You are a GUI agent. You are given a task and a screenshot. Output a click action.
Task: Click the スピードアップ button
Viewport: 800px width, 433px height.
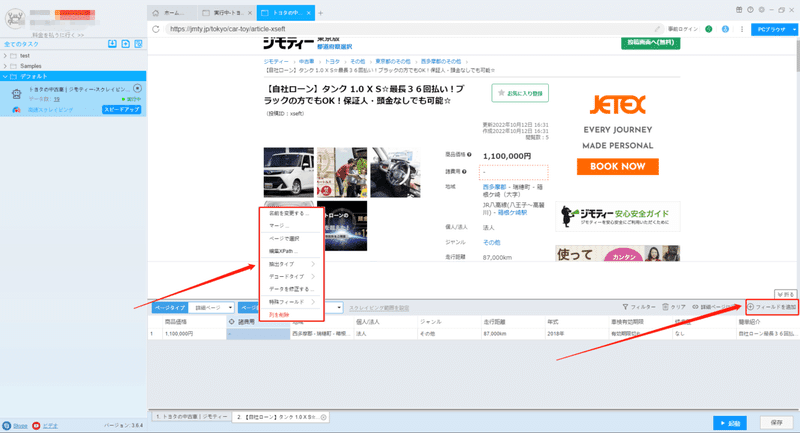click(121, 110)
